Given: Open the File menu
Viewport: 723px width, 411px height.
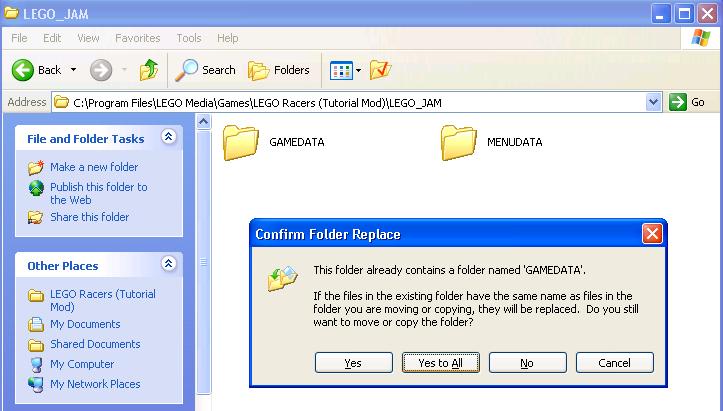Looking at the screenshot, I should (x=19, y=38).
